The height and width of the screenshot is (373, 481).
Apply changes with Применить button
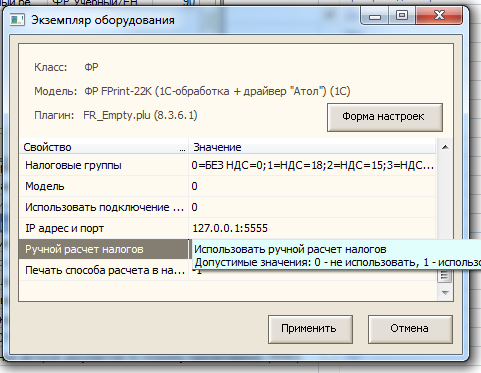pyautogui.click(x=310, y=329)
